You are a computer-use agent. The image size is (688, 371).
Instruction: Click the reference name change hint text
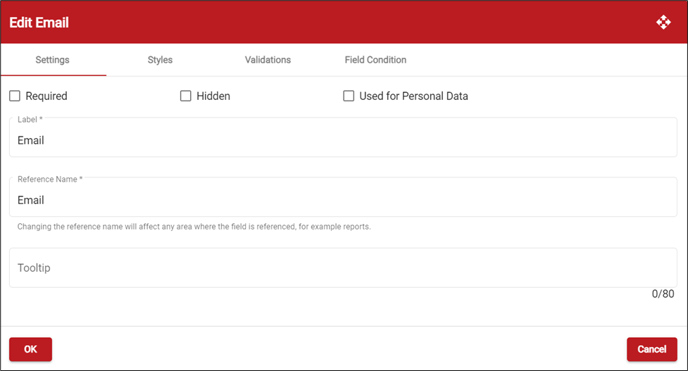coord(194,227)
